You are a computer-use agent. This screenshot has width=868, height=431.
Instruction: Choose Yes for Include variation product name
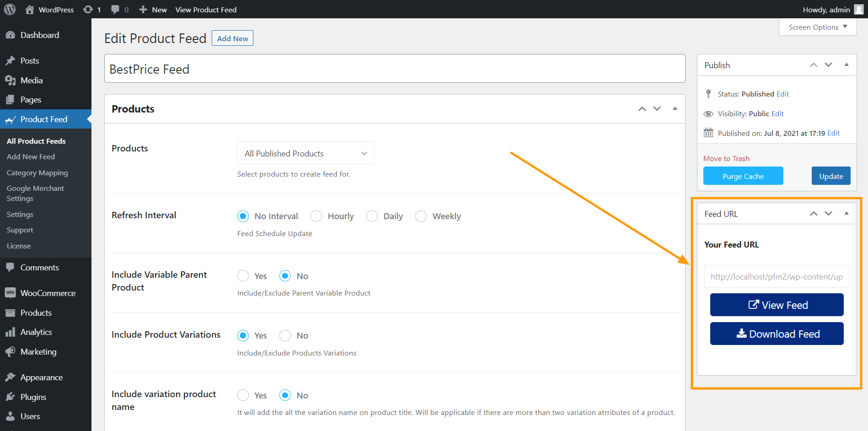243,395
